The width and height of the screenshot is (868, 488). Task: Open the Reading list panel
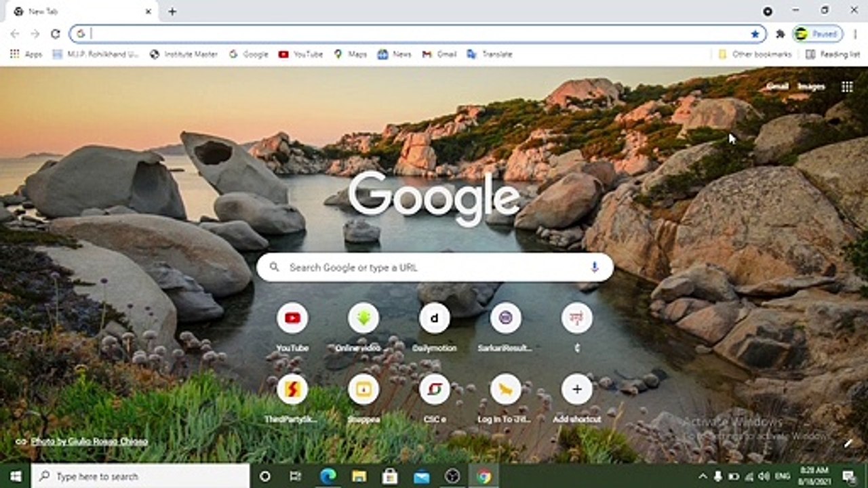pyautogui.click(x=832, y=54)
